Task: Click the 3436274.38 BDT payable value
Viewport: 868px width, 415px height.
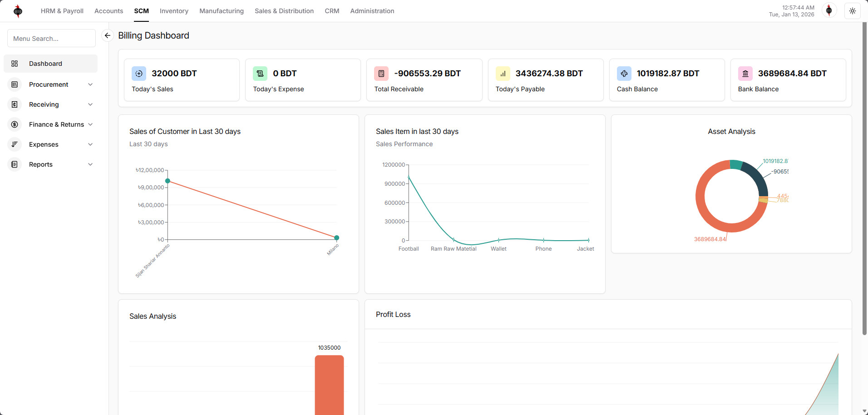Action: 549,74
